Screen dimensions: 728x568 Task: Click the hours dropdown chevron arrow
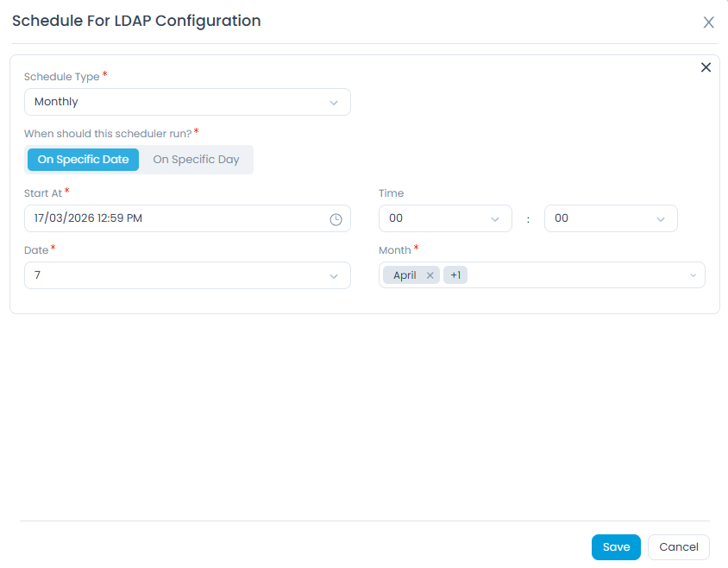[497, 218]
